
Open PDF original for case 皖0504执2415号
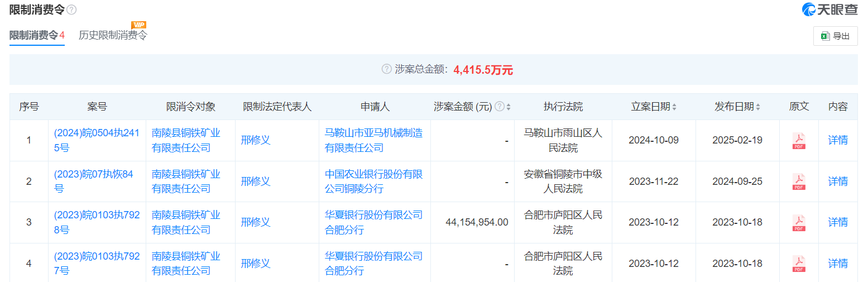click(799, 141)
